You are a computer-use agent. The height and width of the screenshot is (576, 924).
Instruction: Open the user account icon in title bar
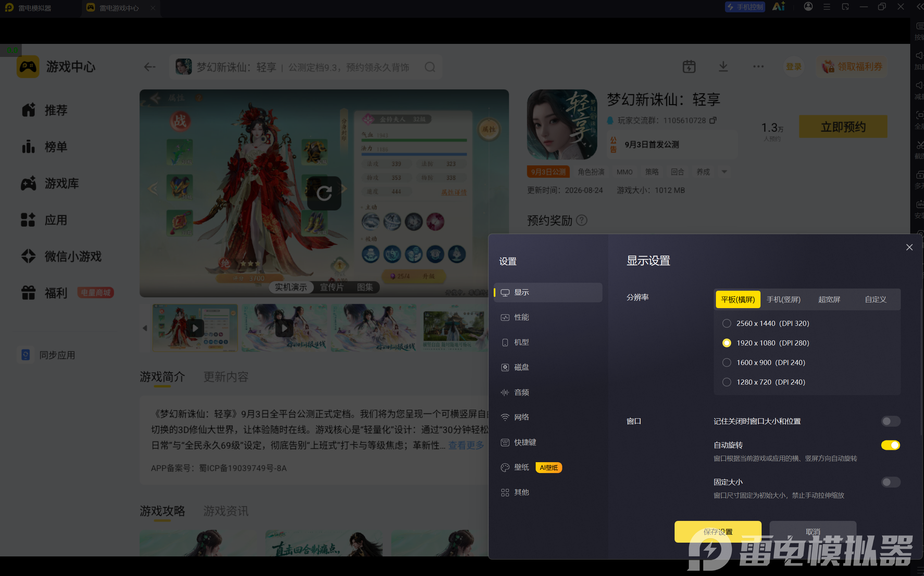pyautogui.click(x=808, y=7)
